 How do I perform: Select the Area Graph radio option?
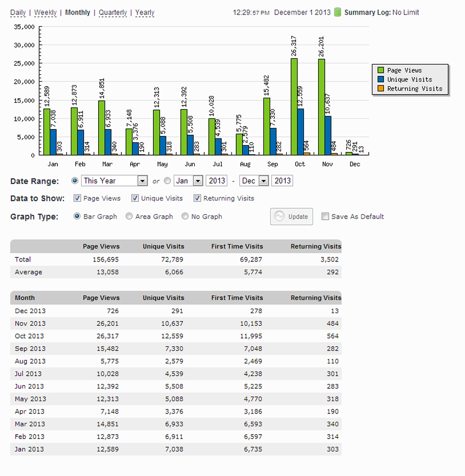pos(129,217)
